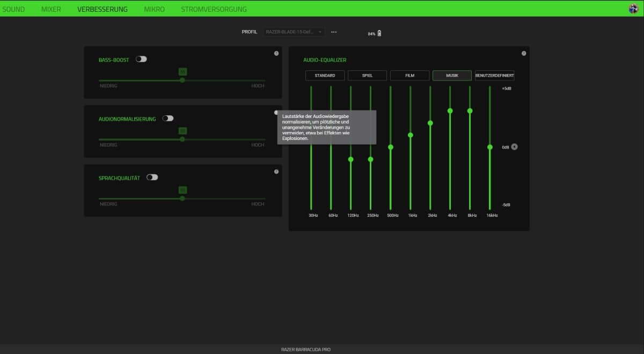Image resolution: width=644 pixels, height=354 pixels.
Task: Click the Bass-Boost help question mark icon
Action: (276, 54)
